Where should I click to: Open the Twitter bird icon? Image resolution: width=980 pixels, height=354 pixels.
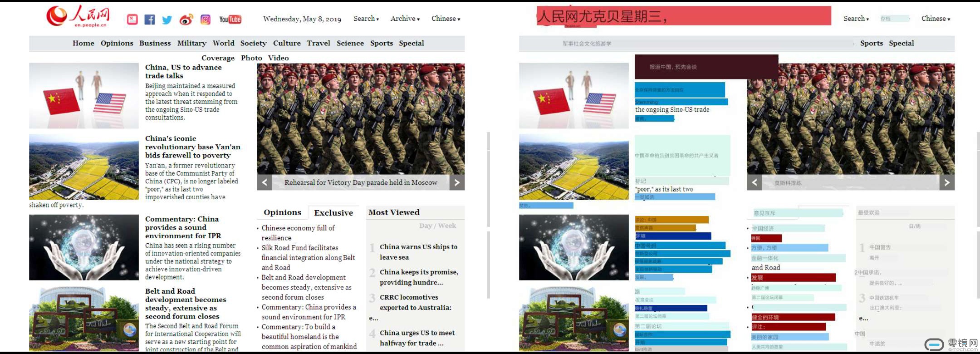[167, 20]
